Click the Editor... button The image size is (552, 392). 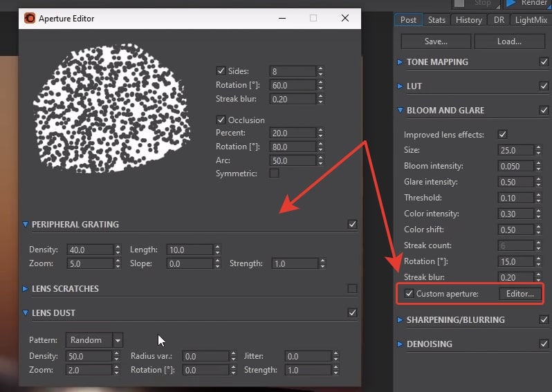(519, 294)
